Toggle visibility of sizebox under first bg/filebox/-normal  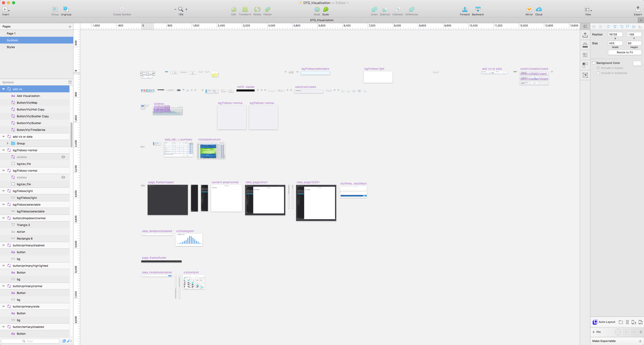pos(63,157)
